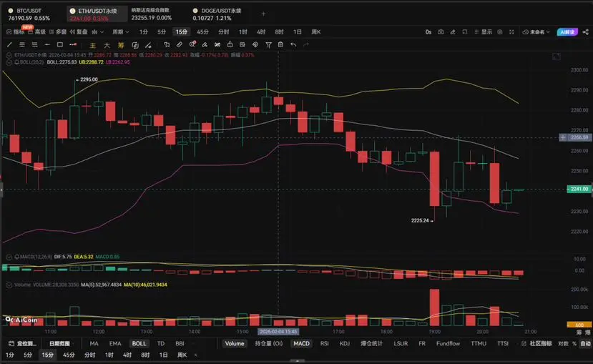Click the eraser brush tool icon
Viewport: 593px width, 364px height.
(205, 44)
